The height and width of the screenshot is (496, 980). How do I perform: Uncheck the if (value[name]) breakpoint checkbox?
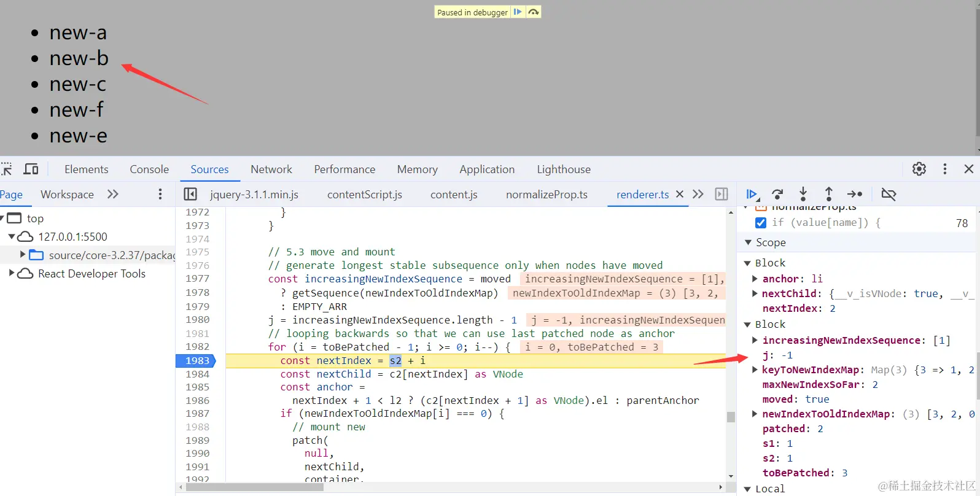coord(761,223)
